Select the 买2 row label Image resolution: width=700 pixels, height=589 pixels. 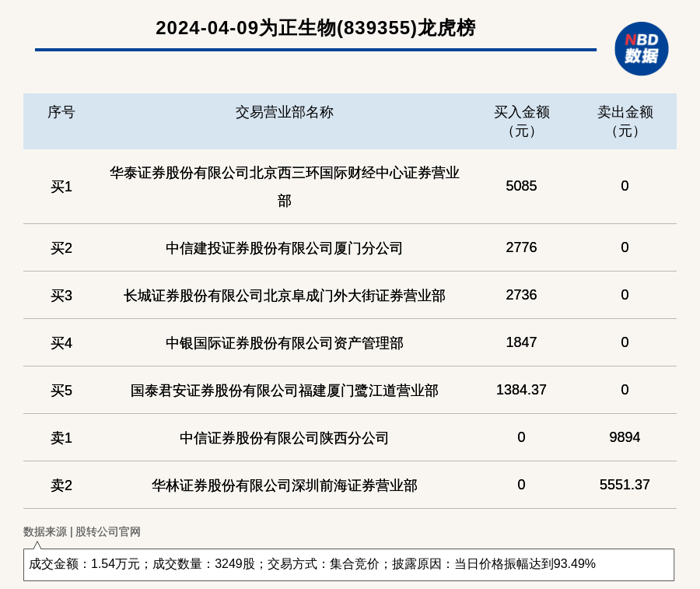(x=61, y=248)
